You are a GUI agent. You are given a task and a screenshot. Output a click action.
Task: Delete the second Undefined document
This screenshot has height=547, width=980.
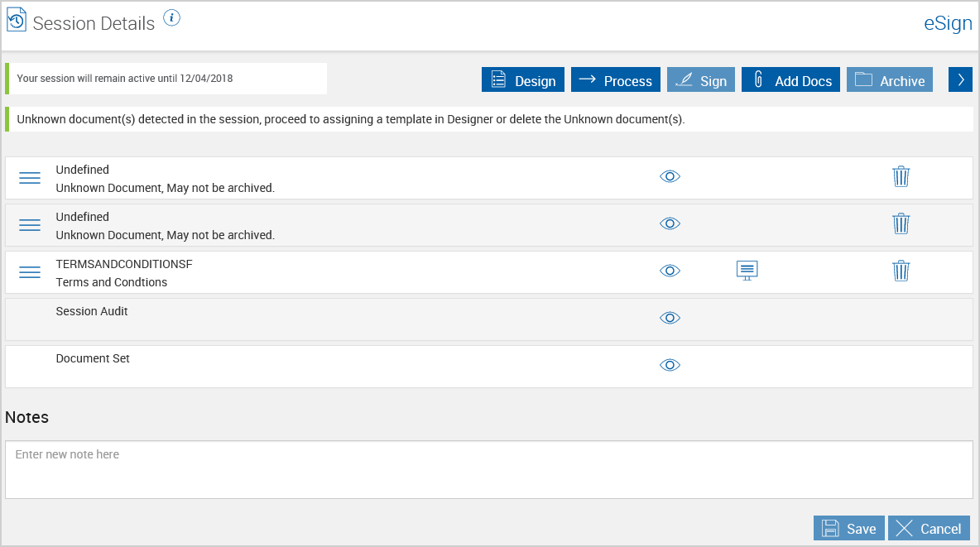(x=901, y=223)
